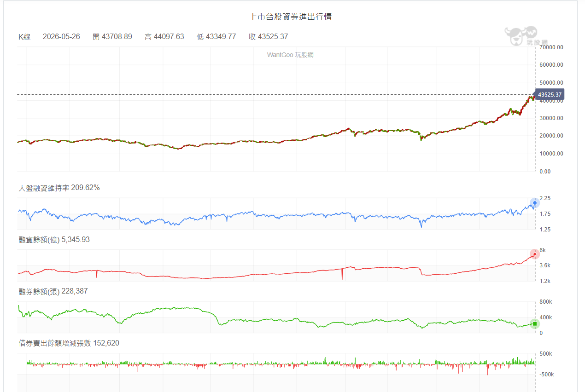Viewport: 585px width, 392px height.
Task: Click the 融券餘額(張) 228,387 label
Action: click(53, 291)
